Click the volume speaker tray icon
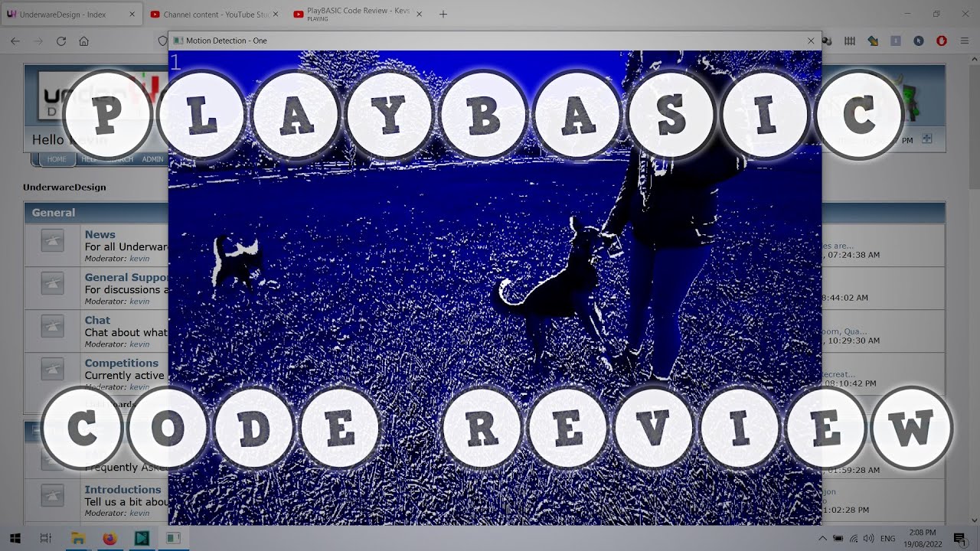 [868, 539]
